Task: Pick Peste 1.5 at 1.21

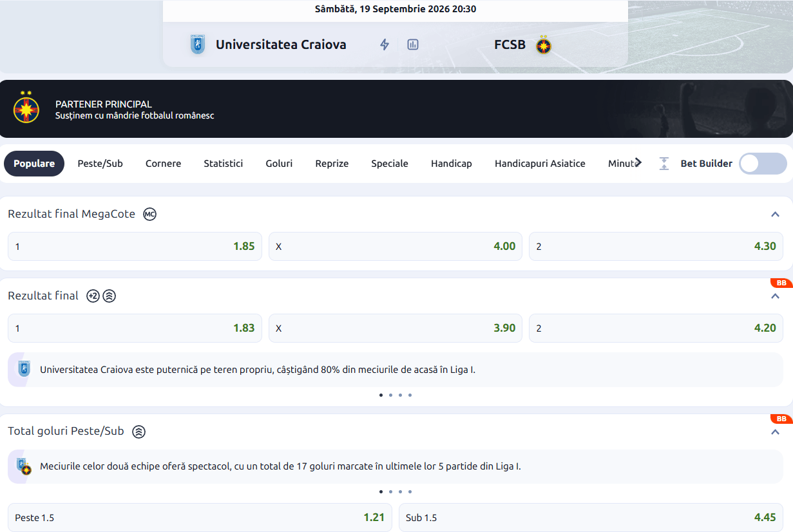Action: pos(200,517)
